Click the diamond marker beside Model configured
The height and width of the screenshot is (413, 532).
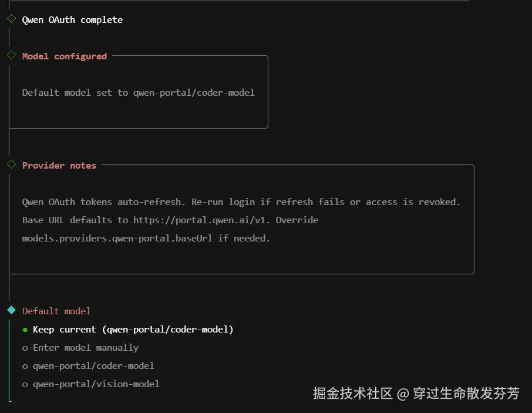tap(11, 55)
